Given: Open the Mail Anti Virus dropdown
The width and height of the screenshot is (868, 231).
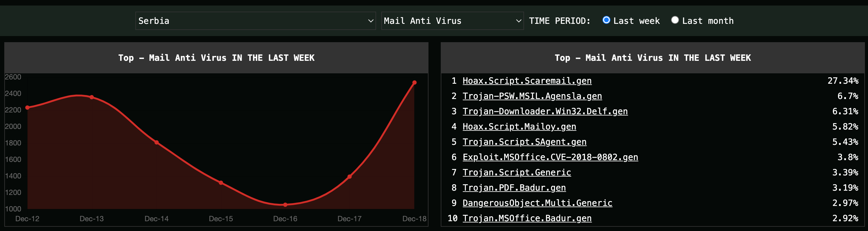Looking at the screenshot, I should pyautogui.click(x=452, y=21).
